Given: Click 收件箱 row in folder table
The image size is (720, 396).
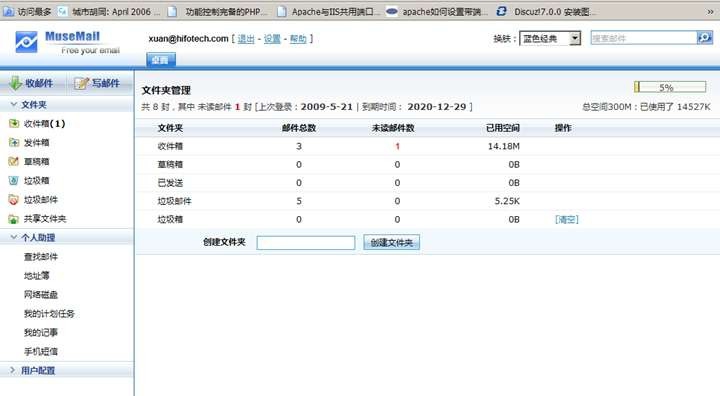Looking at the screenshot, I should pyautogui.click(x=427, y=146).
